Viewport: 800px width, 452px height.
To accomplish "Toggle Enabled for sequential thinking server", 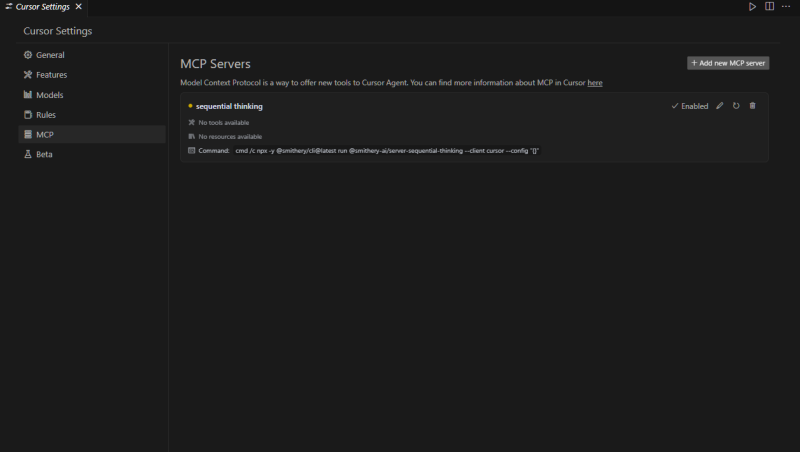I will [x=689, y=106].
